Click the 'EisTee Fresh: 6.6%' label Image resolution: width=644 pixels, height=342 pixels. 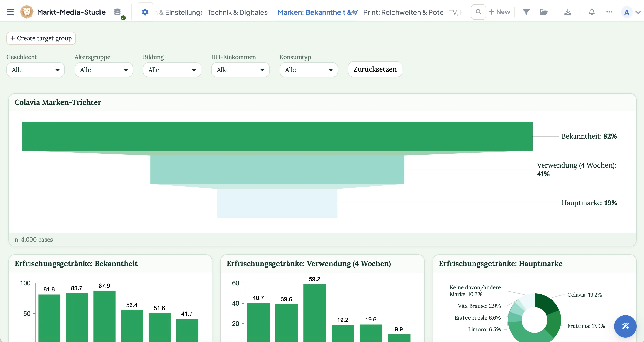(477, 318)
